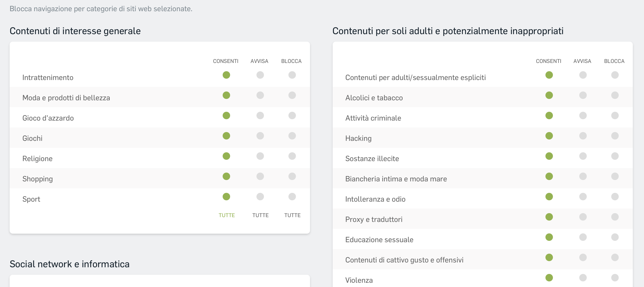
Task: Block Biancheria intima e moda mare
Action: pos(615,176)
